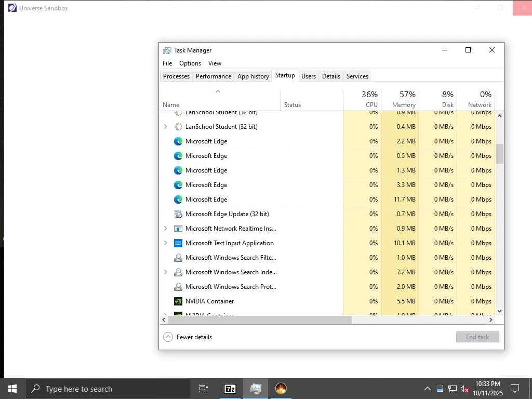Switch to Universe Sandbox taskbar icon

pyautogui.click(x=281, y=389)
